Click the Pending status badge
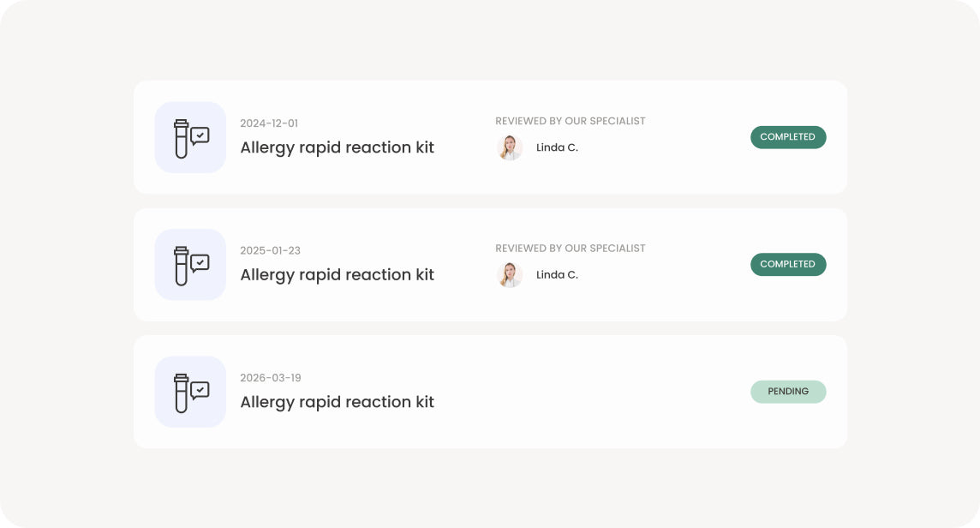Screen dimensions: 980x528 pyautogui.click(x=788, y=392)
